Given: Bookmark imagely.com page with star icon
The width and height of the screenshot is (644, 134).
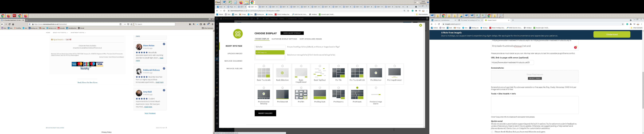Looking at the screenshot, I should tap(623, 24).
